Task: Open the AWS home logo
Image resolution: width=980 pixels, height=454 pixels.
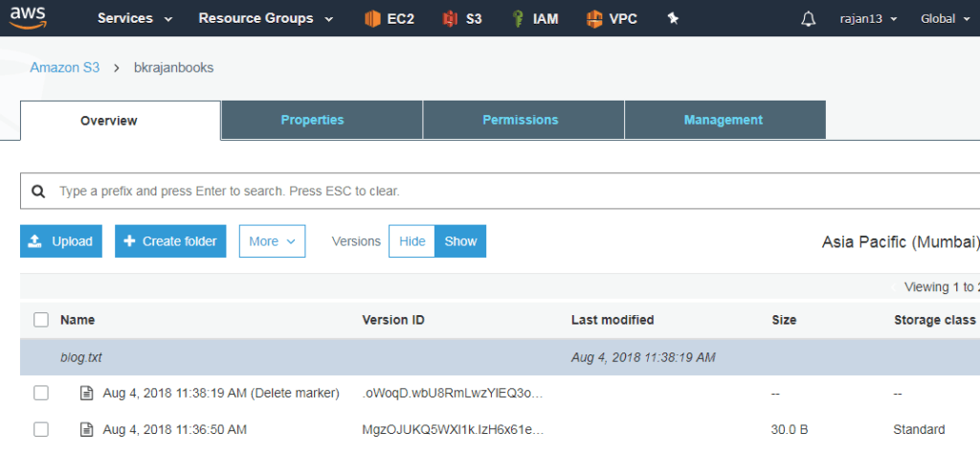Action: 27,17
